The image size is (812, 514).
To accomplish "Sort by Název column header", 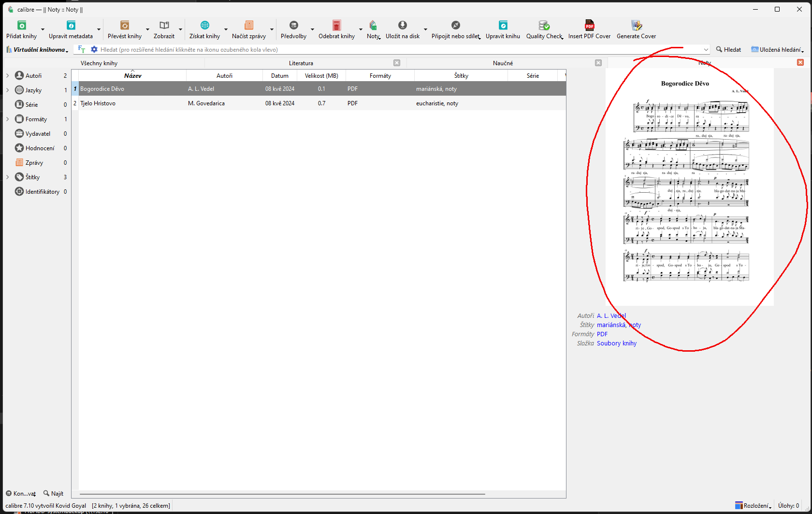I will tap(132, 75).
